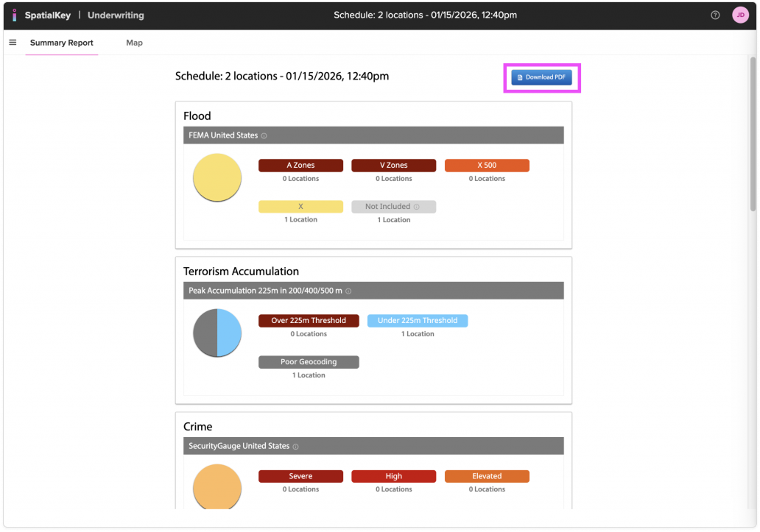
Task: Click info icon next to SecurityGauge United States
Action: click(x=296, y=447)
